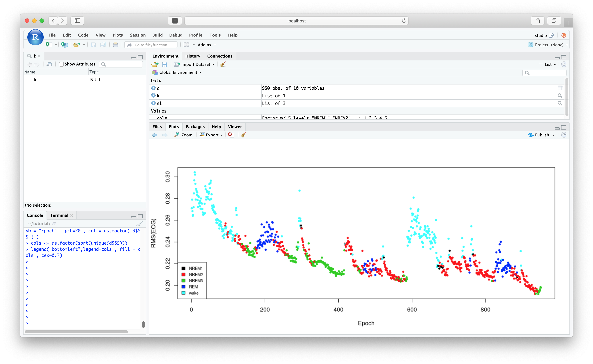Enable the Show Attributes checkbox
Screen dimensions: 593x364
pyautogui.click(x=61, y=64)
